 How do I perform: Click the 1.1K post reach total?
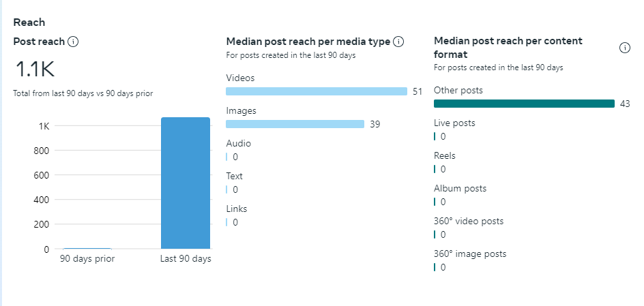(34, 69)
